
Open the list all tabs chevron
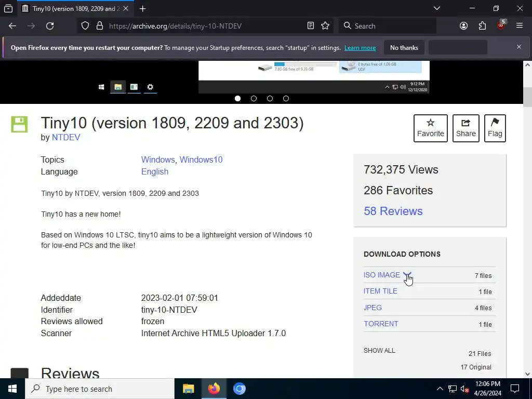(x=437, y=8)
